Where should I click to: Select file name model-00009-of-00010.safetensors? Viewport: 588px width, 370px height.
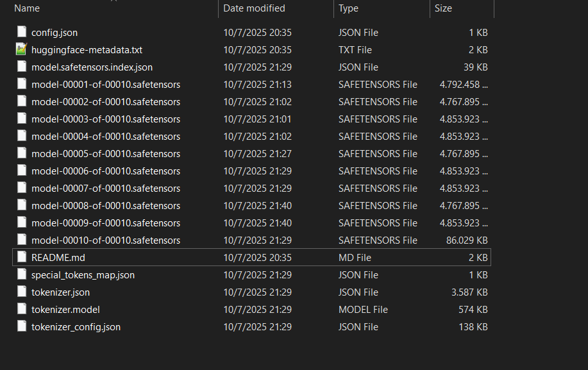(106, 223)
